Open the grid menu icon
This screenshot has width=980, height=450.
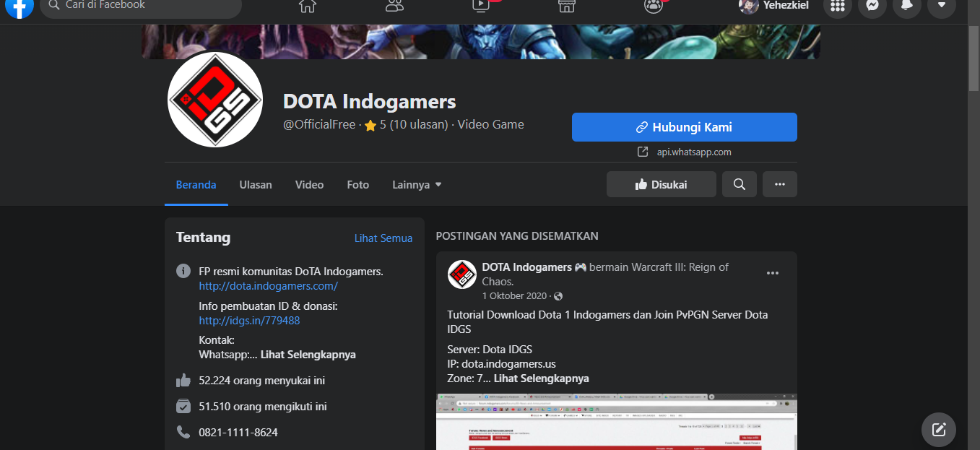coord(838,6)
